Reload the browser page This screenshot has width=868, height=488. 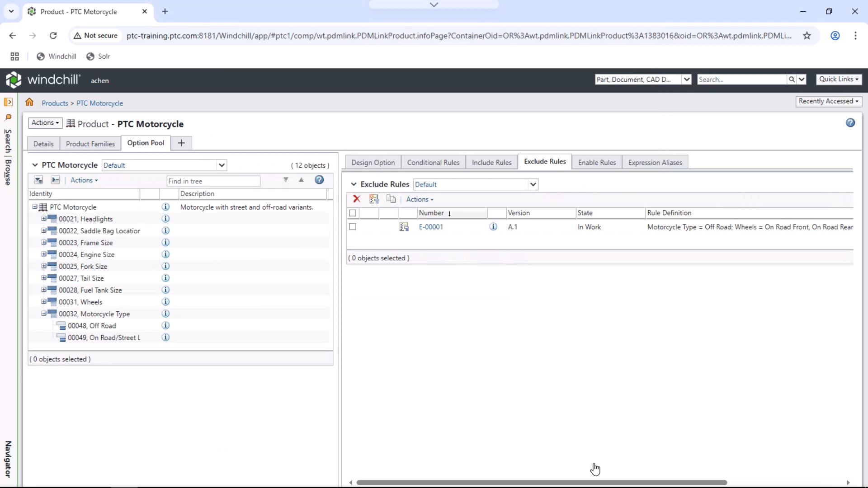(x=53, y=36)
